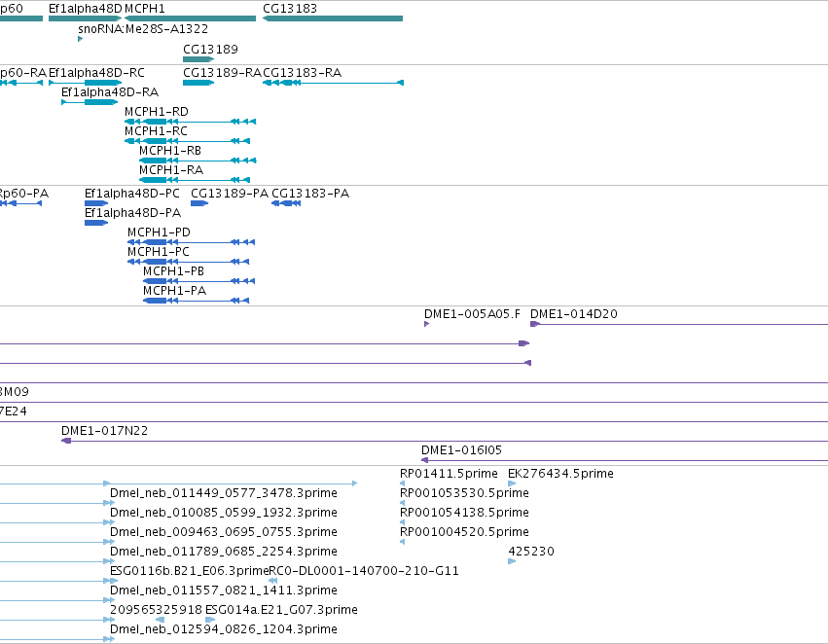The image size is (828, 644).
Task: Click the DME1-016I05 clone label
Action: 461,450
